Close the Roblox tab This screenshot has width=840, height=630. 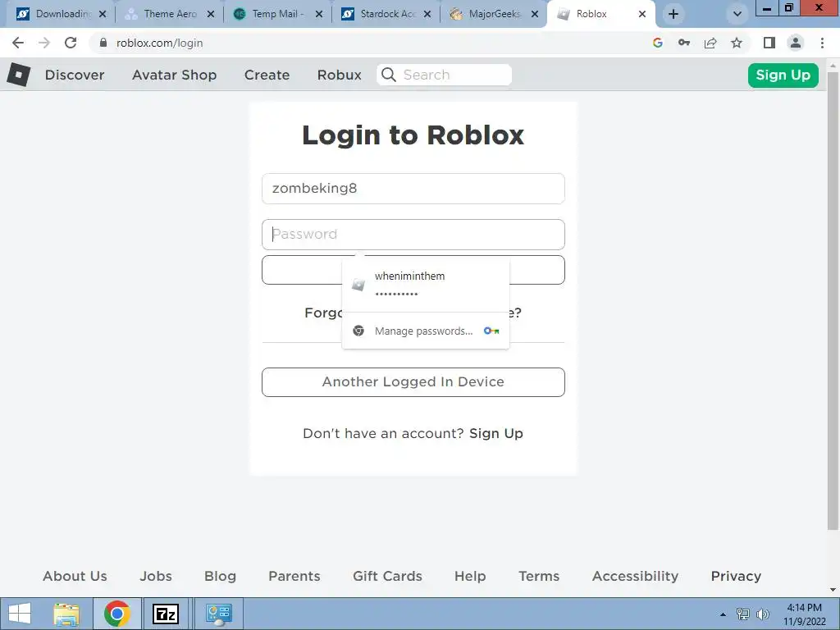[x=642, y=14]
